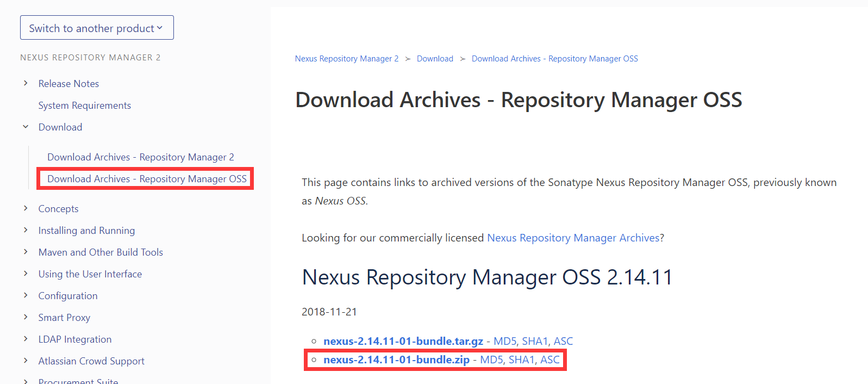The image size is (868, 384).
Task: Expand the Configuration section chevron
Action: pyautogui.click(x=26, y=295)
